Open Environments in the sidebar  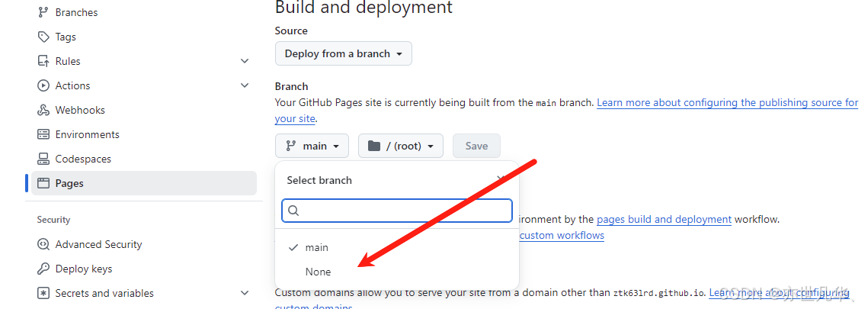click(87, 134)
